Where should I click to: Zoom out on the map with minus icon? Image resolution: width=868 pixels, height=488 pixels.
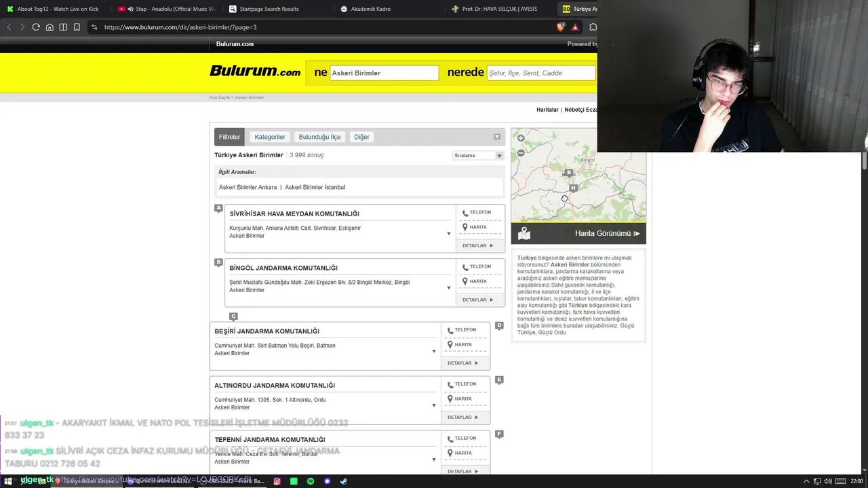coord(521,152)
